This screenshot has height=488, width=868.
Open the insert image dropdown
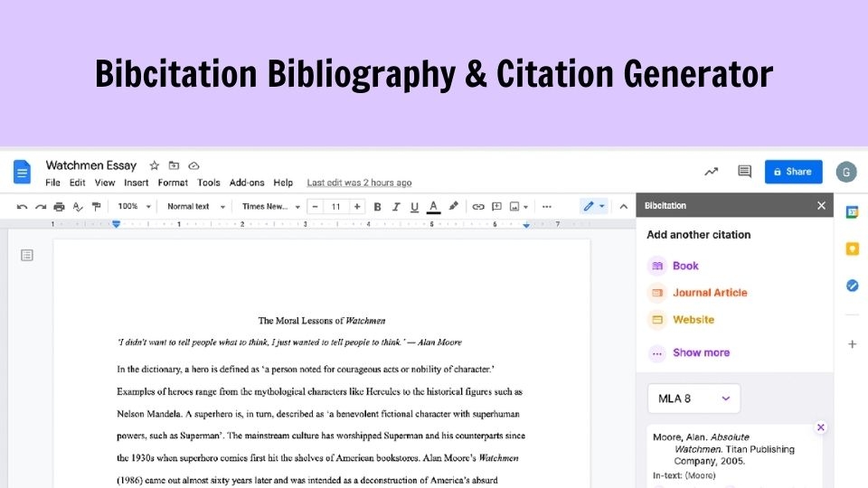click(519, 206)
